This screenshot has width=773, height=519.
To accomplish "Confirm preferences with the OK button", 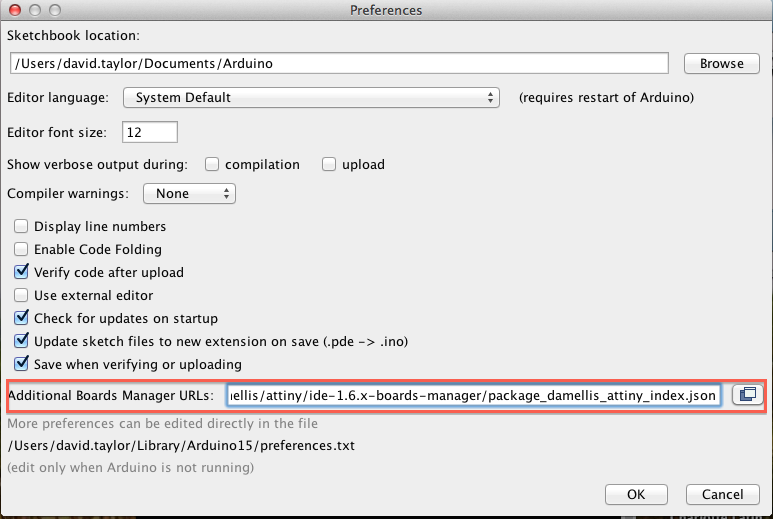I will click(x=636, y=494).
